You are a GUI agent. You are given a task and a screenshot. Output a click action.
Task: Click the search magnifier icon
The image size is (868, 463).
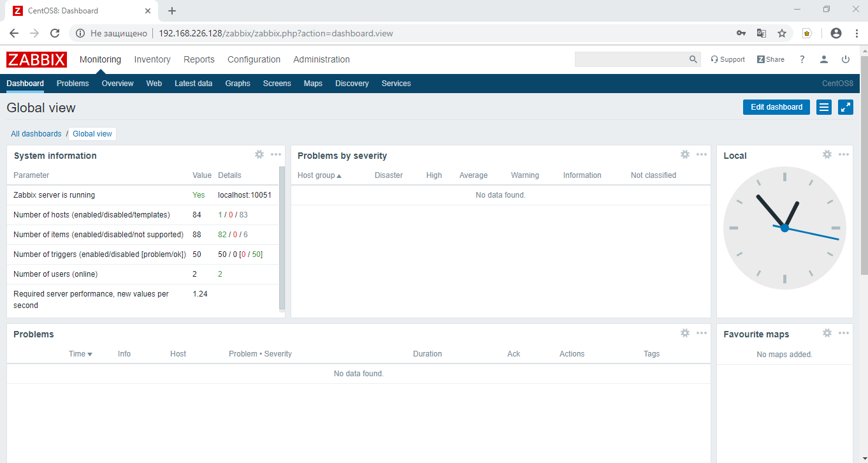693,59
